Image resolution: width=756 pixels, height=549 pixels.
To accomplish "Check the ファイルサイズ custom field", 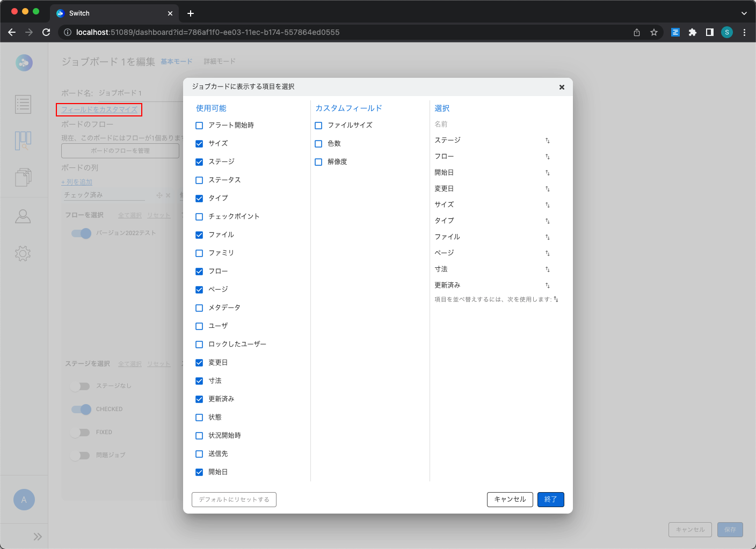I will (318, 126).
